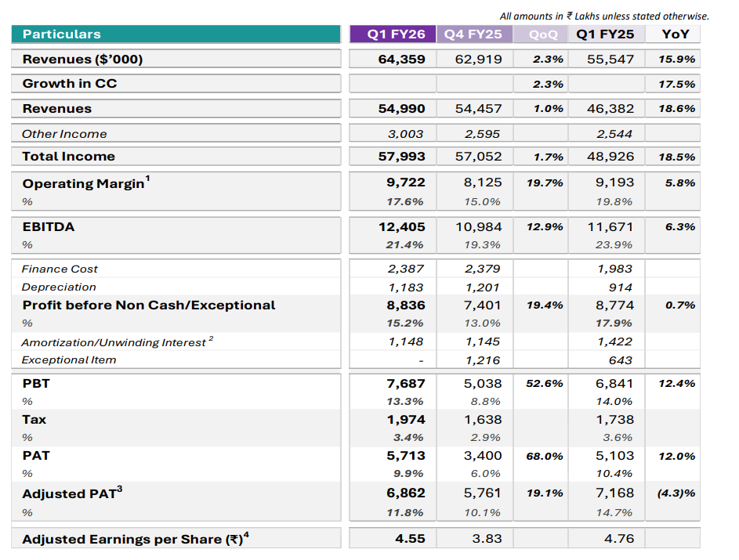Click the 18.6% YoY Revenues change

coord(677,109)
